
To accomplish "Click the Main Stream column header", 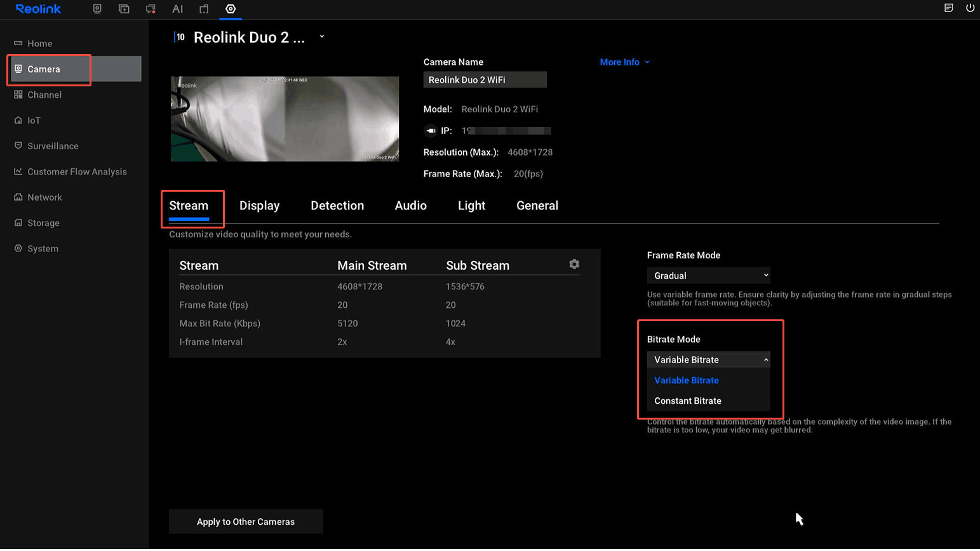I will pos(372,265).
